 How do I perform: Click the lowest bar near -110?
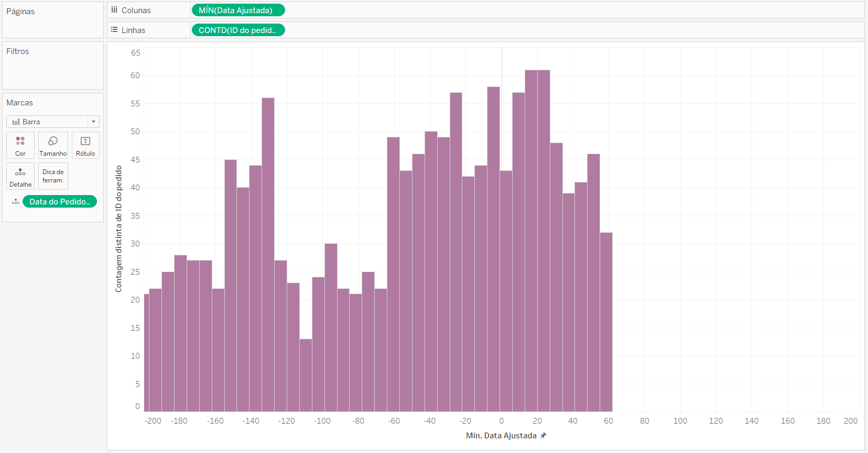pos(306,375)
